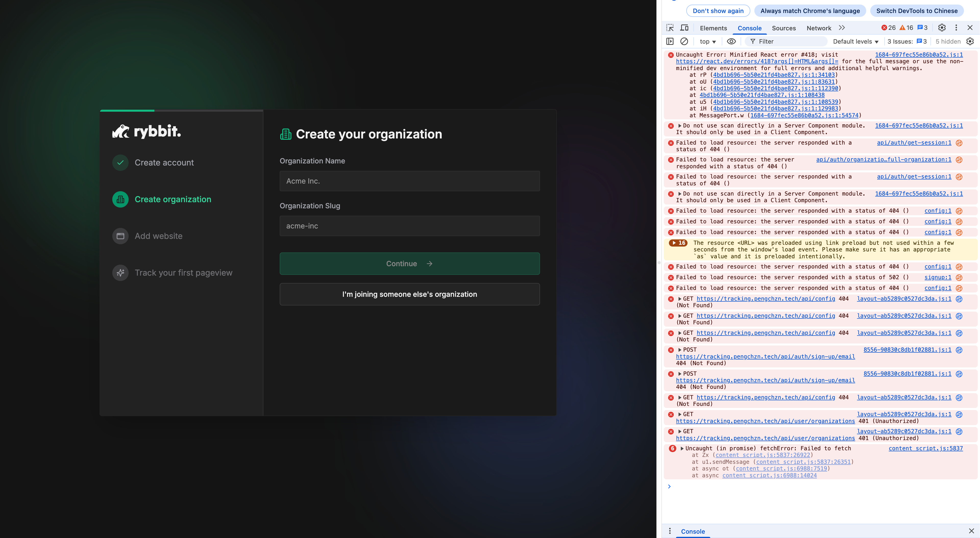Open the Default levels dropdown
This screenshot has width=980, height=538.
[x=855, y=42]
